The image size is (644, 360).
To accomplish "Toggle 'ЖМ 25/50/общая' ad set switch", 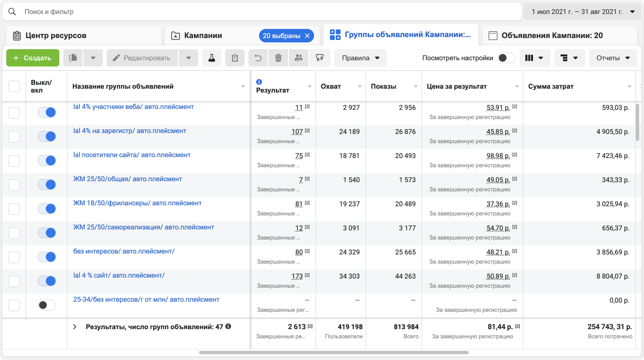I will click(x=47, y=185).
